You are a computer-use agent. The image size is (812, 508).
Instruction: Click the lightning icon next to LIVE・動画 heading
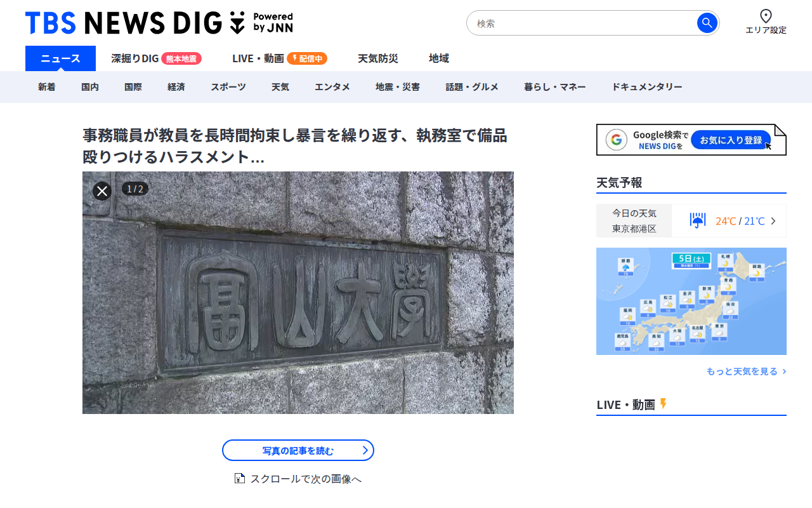(x=664, y=404)
